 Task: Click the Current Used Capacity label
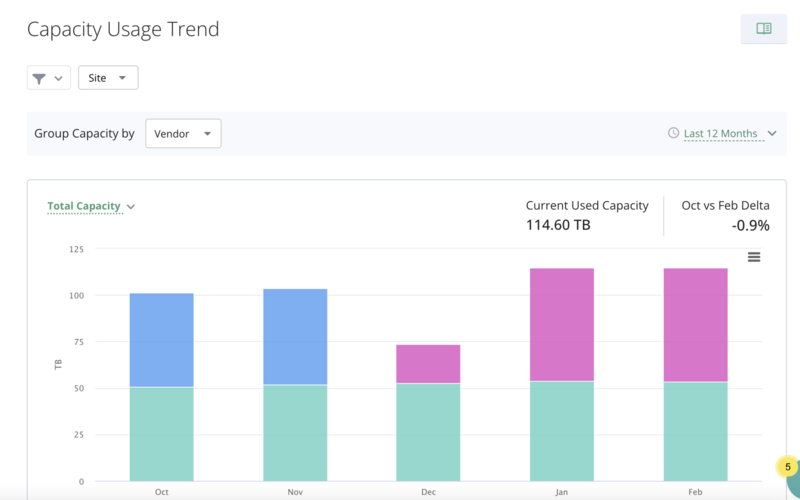(x=587, y=206)
